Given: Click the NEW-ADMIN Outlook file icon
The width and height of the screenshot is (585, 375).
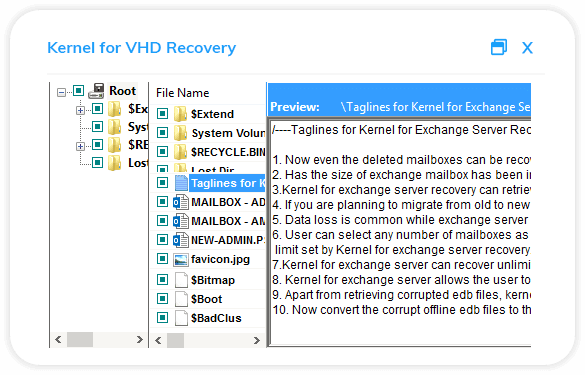Looking at the screenshot, I should pyautogui.click(x=181, y=240).
